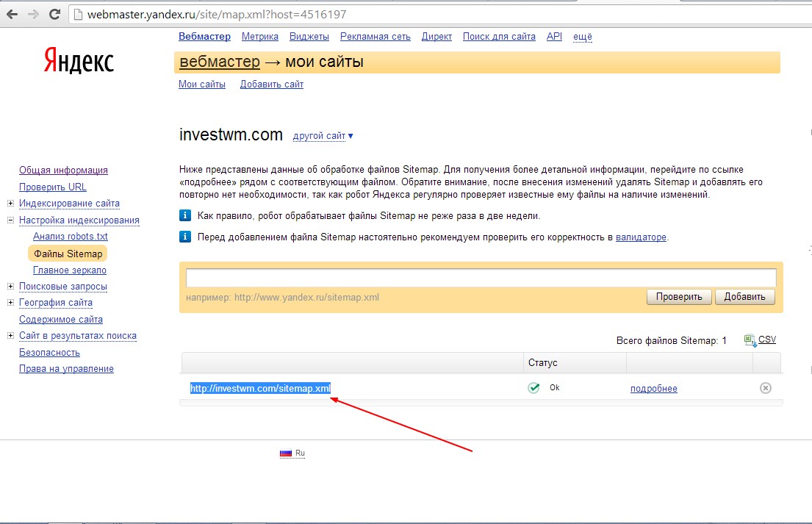This screenshot has width=812, height=524.
Task: Select Файлы Sitemap sidebar item
Action: tap(68, 254)
